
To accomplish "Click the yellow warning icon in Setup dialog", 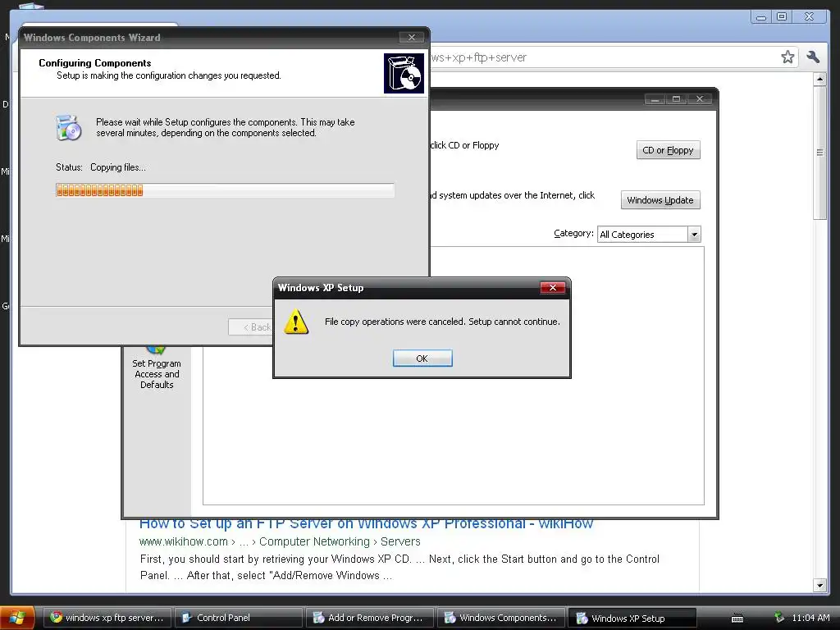I will [295, 322].
